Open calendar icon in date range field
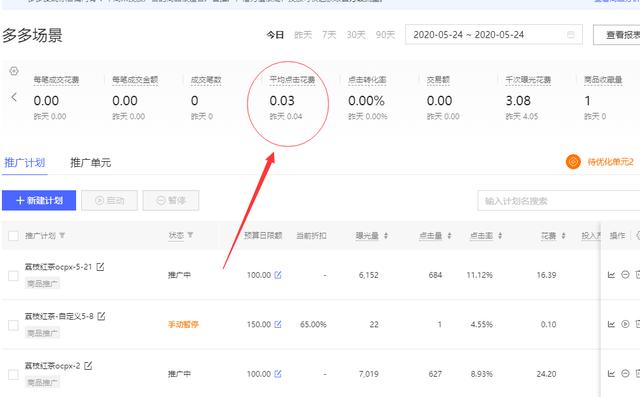 point(571,35)
